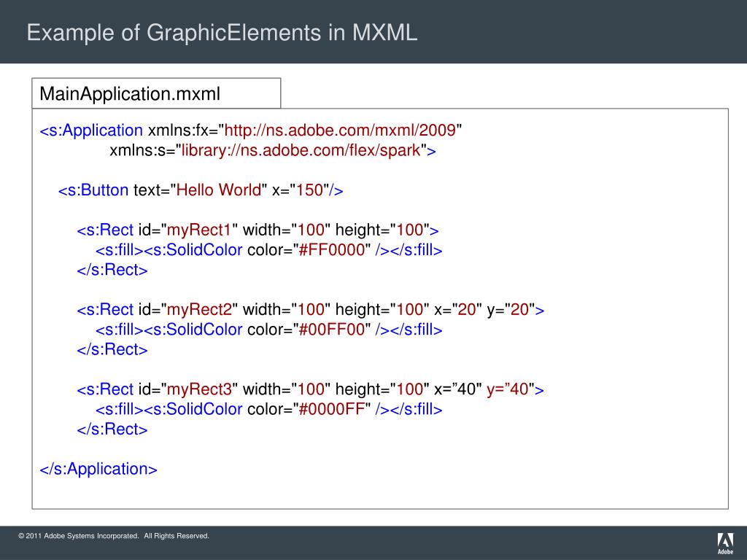
Task: Click the Adobe logo in the footer
Action: click(x=725, y=543)
